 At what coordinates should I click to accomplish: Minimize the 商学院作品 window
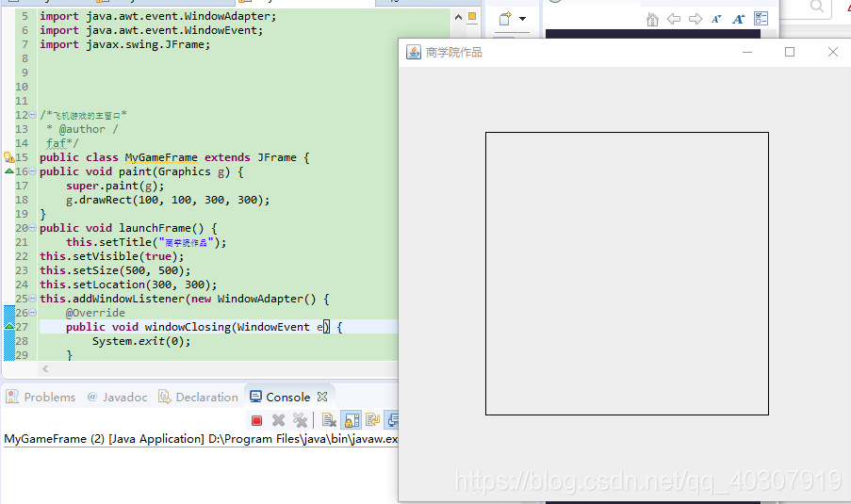[x=747, y=52]
